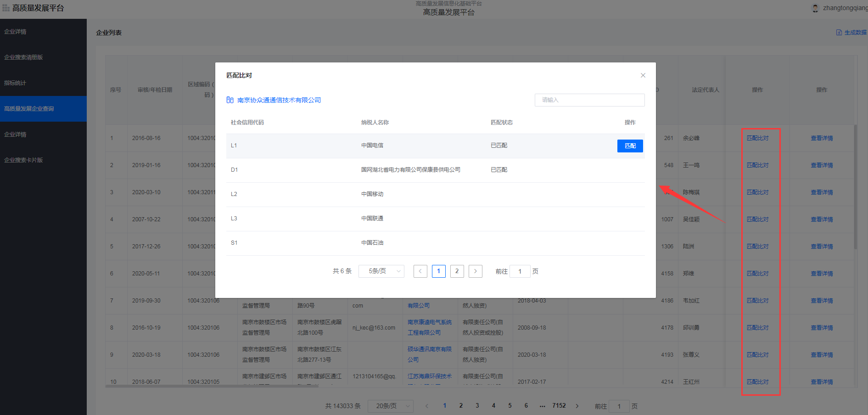Image resolution: width=868 pixels, height=415 pixels.
Task: Click the dialog 前往 page number field
Action: [520, 271]
